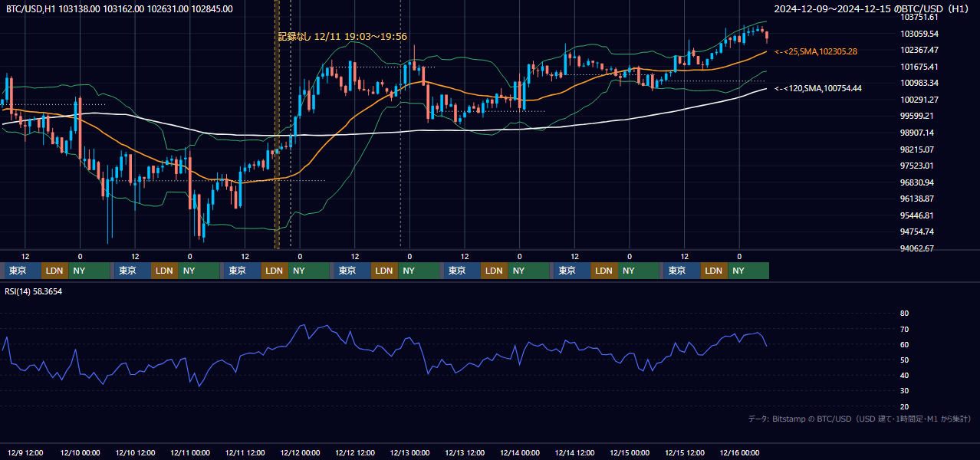Click the 12/14 12:00 date label
The width and height of the screenshot is (980, 460).
575,452
